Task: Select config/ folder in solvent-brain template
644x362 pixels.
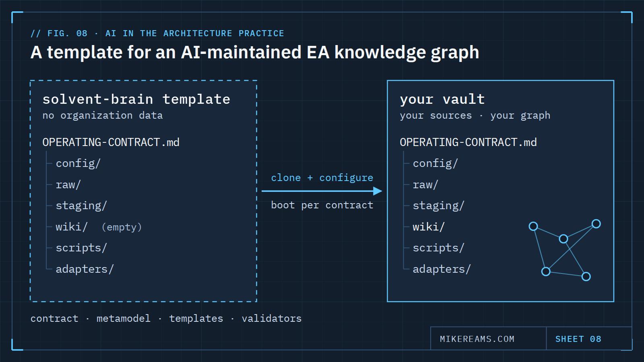Action: 78,164
